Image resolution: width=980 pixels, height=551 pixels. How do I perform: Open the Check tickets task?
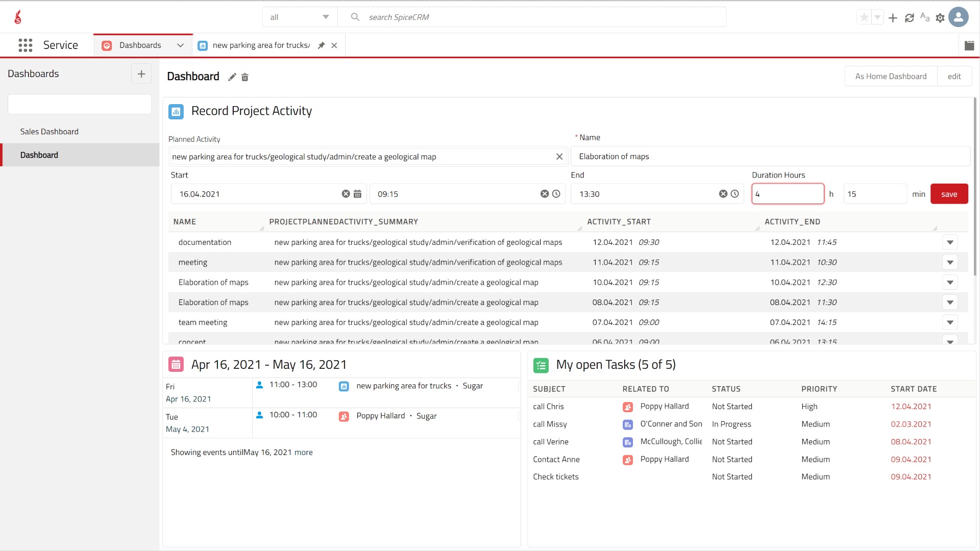556,477
